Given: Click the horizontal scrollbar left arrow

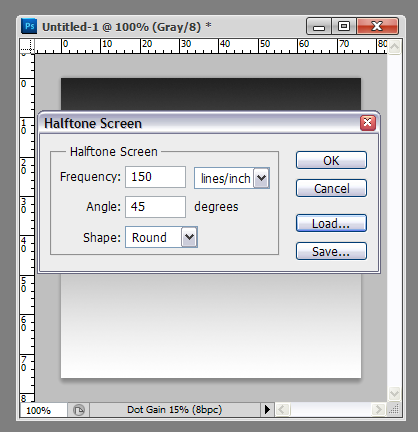Looking at the screenshot, I should coord(282,409).
